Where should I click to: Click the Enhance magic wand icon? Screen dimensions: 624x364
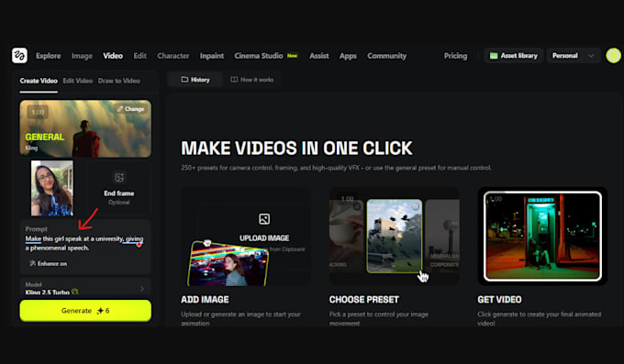pyautogui.click(x=33, y=263)
